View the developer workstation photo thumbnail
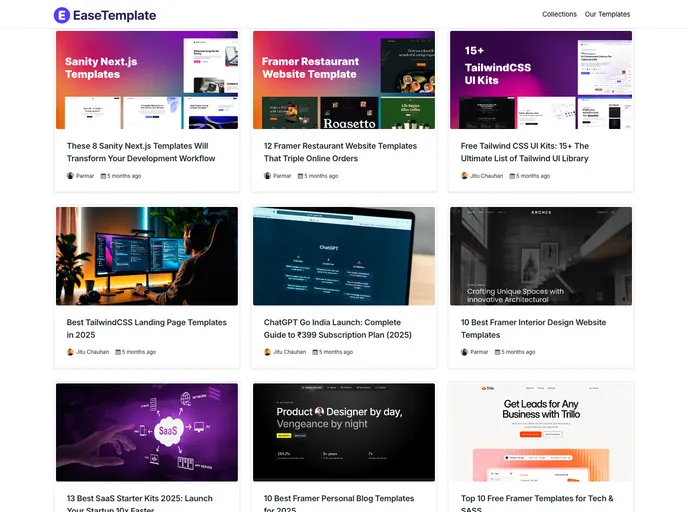Screen dimensions: 688x512 (147, 256)
